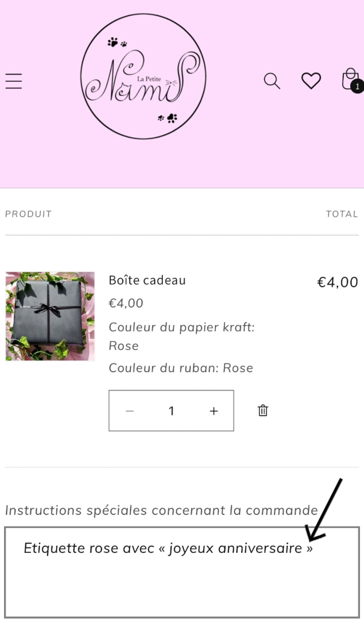Click the La Petite Nami logo
The width and height of the screenshot is (364, 623).
(143, 76)
